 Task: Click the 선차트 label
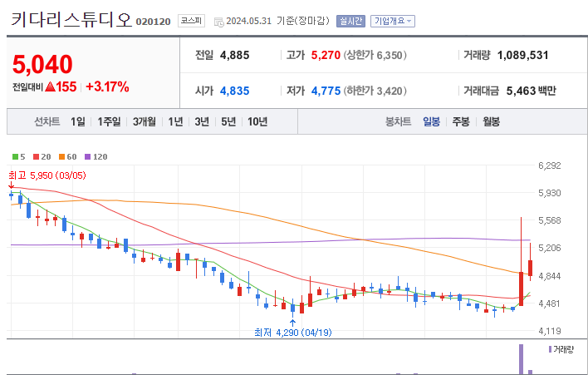47,121
